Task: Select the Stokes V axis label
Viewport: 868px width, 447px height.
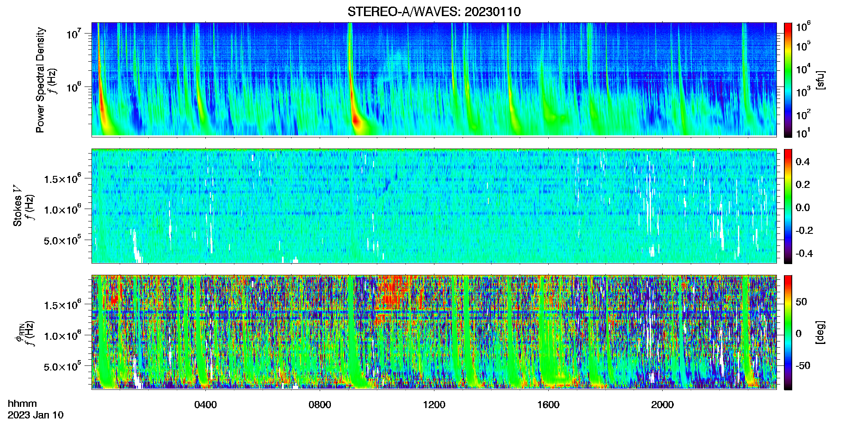Action: point(17,206)
